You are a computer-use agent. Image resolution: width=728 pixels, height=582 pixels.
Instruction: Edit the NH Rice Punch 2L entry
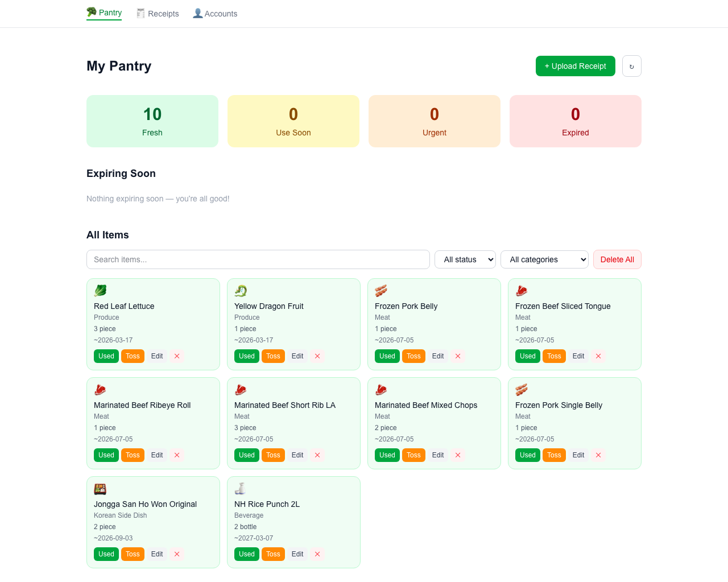(x=297, y=554)
